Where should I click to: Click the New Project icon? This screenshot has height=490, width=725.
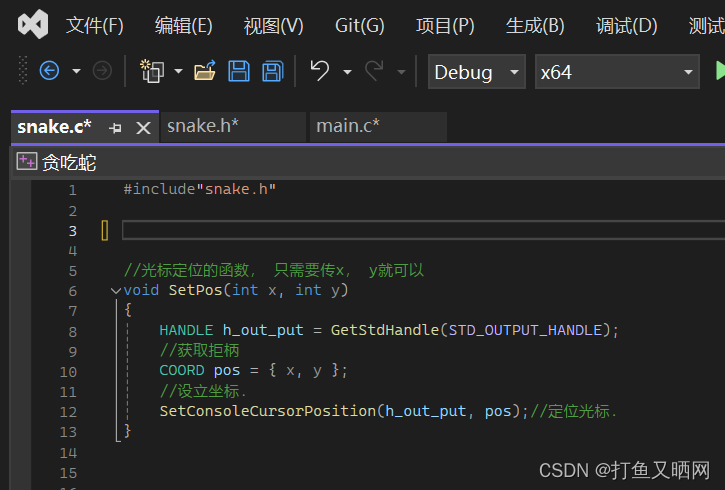[152, 71]
